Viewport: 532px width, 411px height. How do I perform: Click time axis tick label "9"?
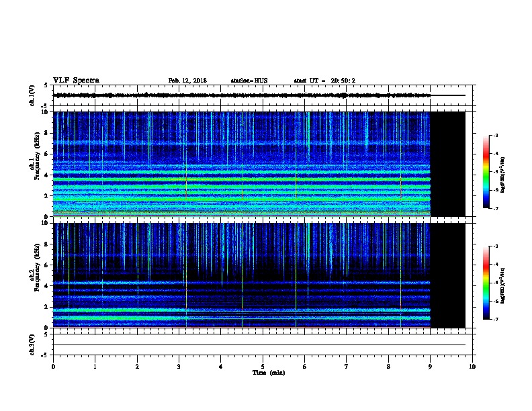point(430,366)
